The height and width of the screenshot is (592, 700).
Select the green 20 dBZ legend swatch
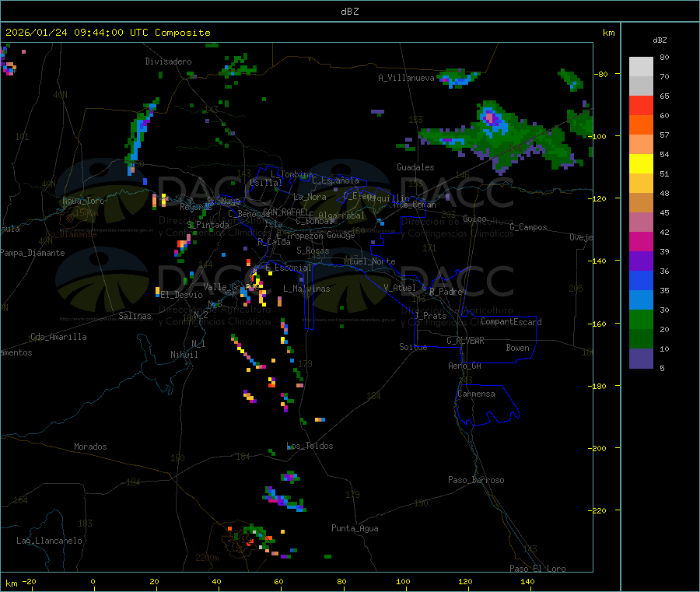[x=641, y=319]
